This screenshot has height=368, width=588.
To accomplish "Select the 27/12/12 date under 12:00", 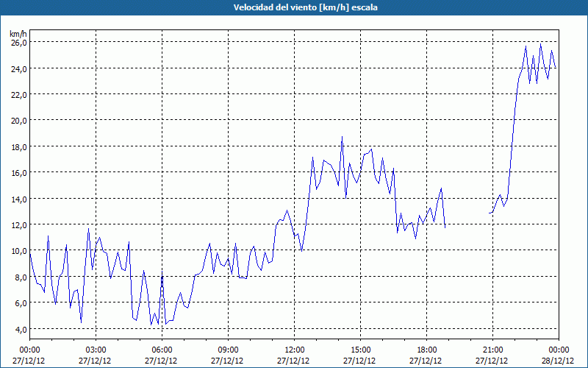I will (293, 361).
